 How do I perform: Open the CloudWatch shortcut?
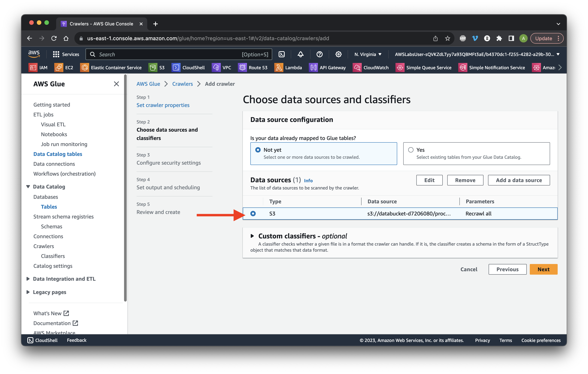371,68
